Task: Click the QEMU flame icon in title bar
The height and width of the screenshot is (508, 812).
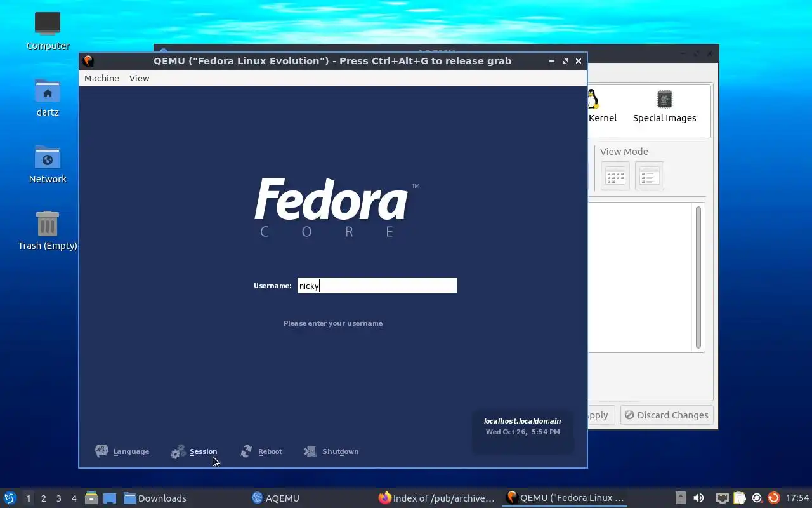Action: pyautogui.click(x=88, y=61)
